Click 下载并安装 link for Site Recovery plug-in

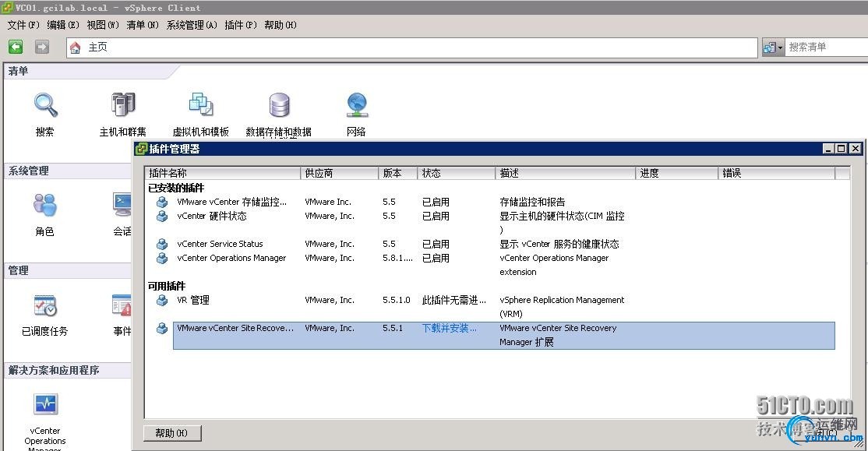coord(449,328)
